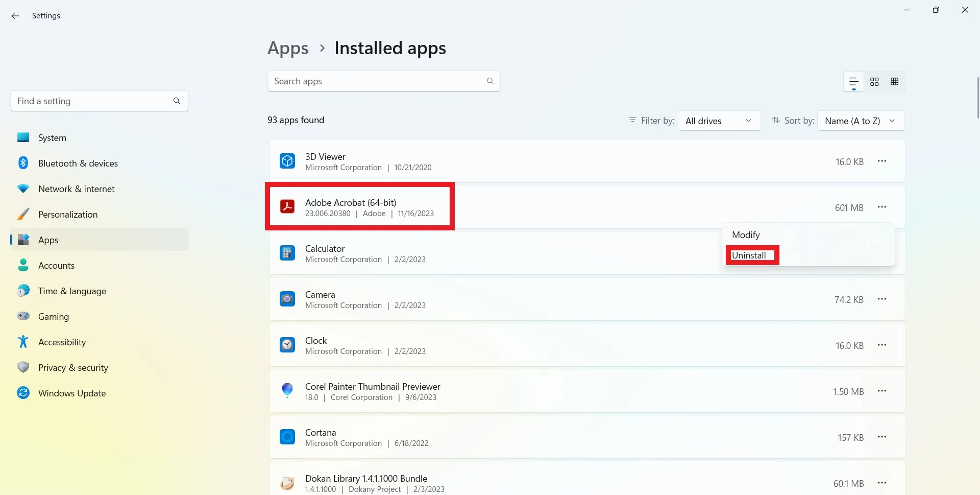Enable list view for installed apps
This screenshot has height=495, width=980.
click(x=853, y=82)
